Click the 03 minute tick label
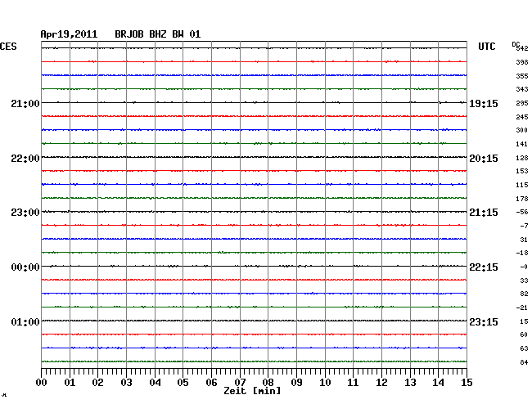Image resolution: width=532 pixels, height=404 pixels. pyautogui.click(x=126, y=383)
